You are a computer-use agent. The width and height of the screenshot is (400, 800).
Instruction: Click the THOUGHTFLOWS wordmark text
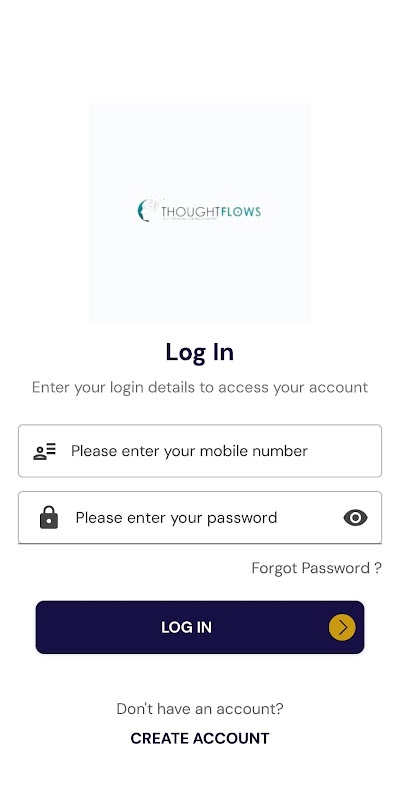tap(211, 211)
